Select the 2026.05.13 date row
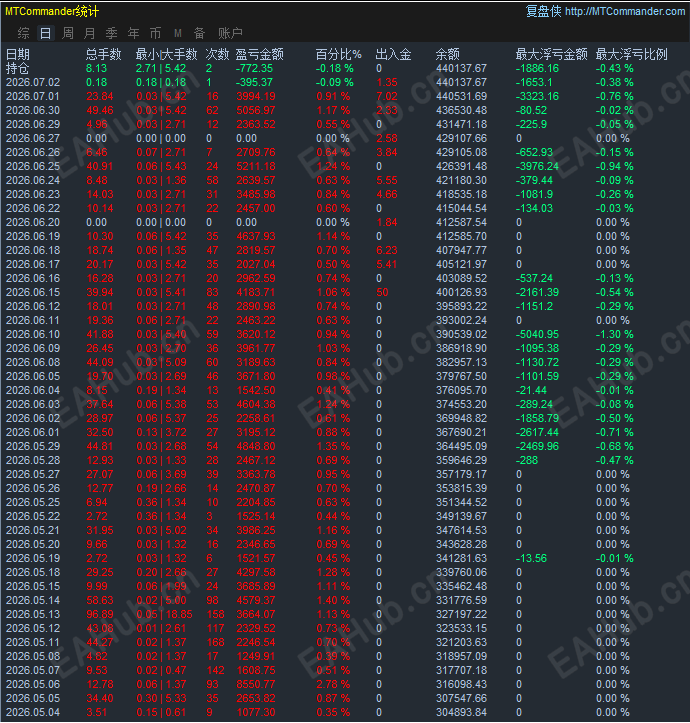690x723 pixels. (x=33, y=614)
